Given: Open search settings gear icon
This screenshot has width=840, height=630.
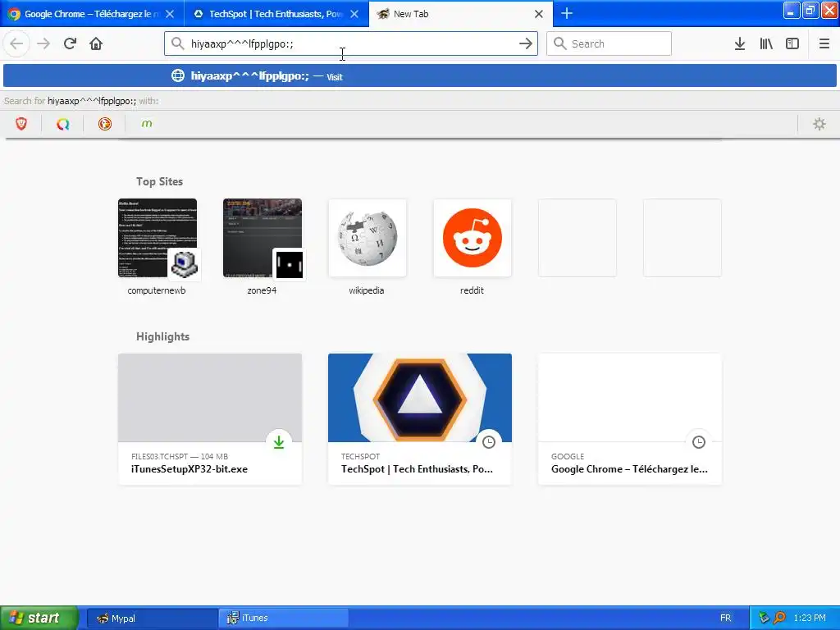Looking at the screenshot, I should (x=819, y=124).
